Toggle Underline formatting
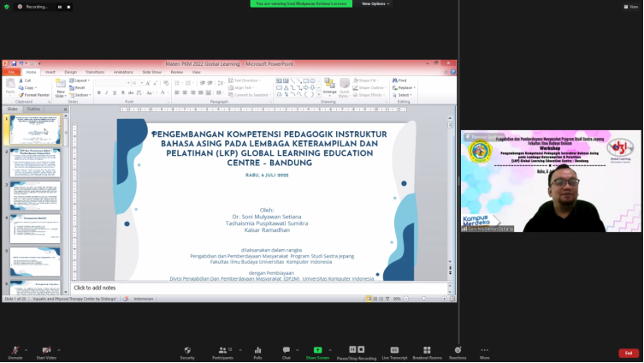The width and height of the screenshot is (644, 363). [x=115, y=93]
